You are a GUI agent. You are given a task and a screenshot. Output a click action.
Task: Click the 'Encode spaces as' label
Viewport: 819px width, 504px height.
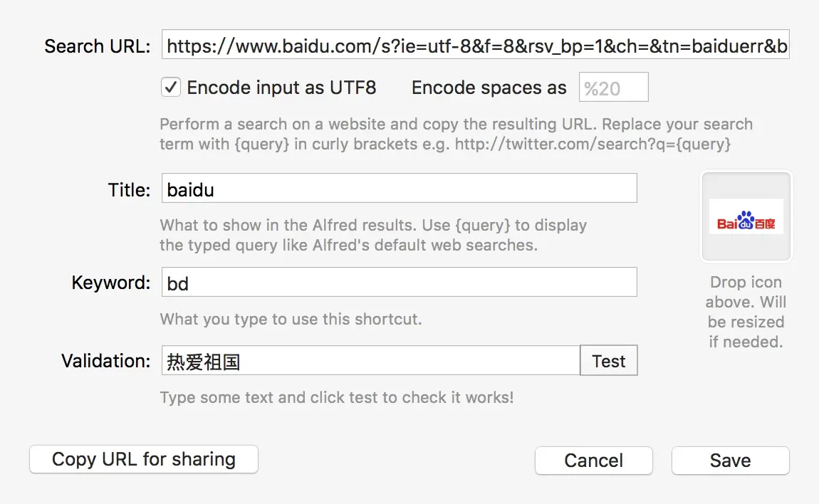[489, 88]
